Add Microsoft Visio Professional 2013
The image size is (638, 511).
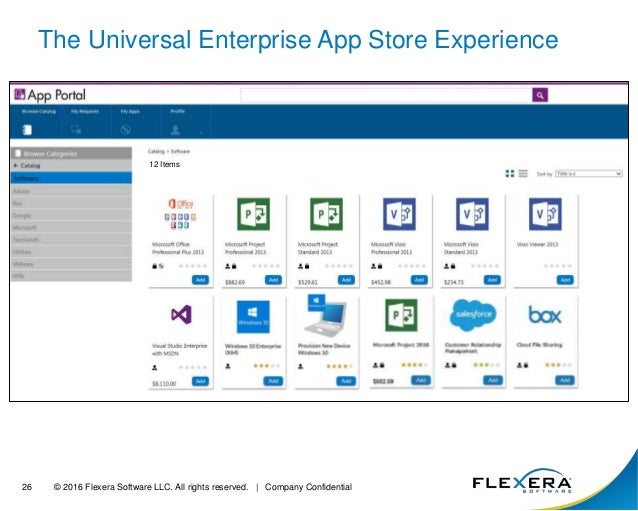[419, 280]
